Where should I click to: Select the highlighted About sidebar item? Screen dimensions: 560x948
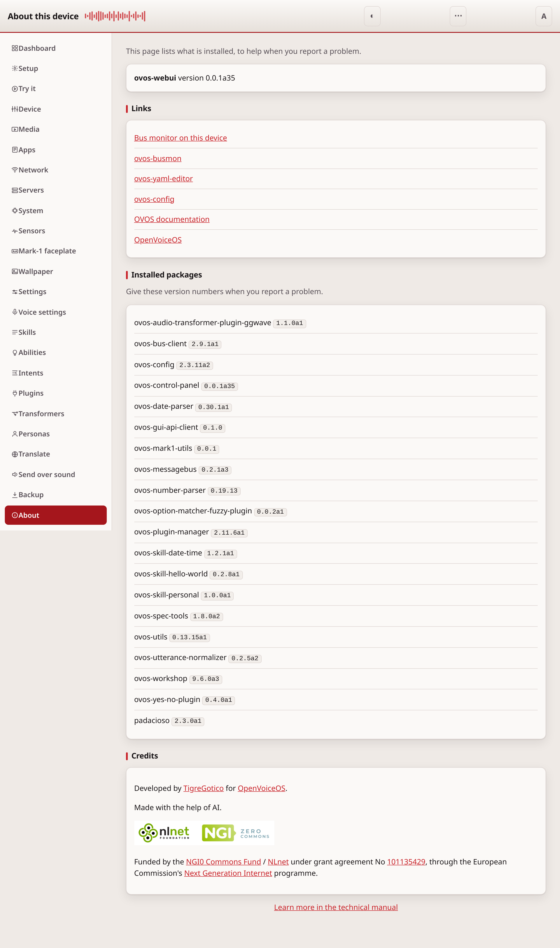[x=56, y=515]
